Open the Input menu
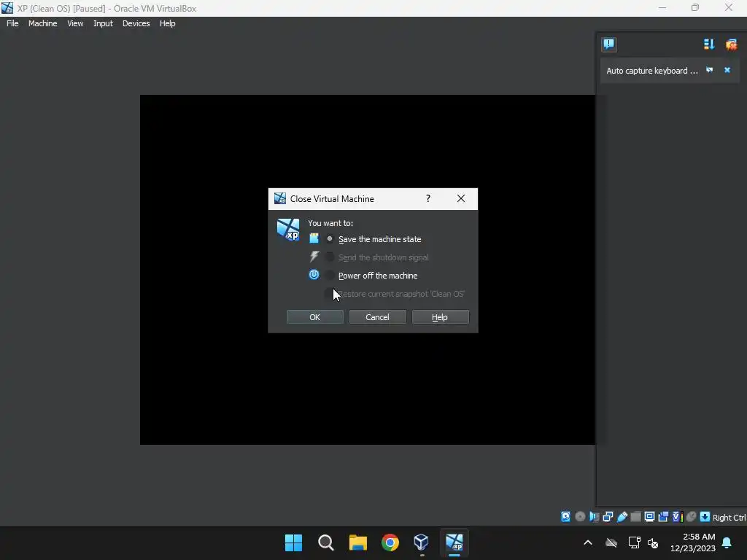 (x=103, y=23)
